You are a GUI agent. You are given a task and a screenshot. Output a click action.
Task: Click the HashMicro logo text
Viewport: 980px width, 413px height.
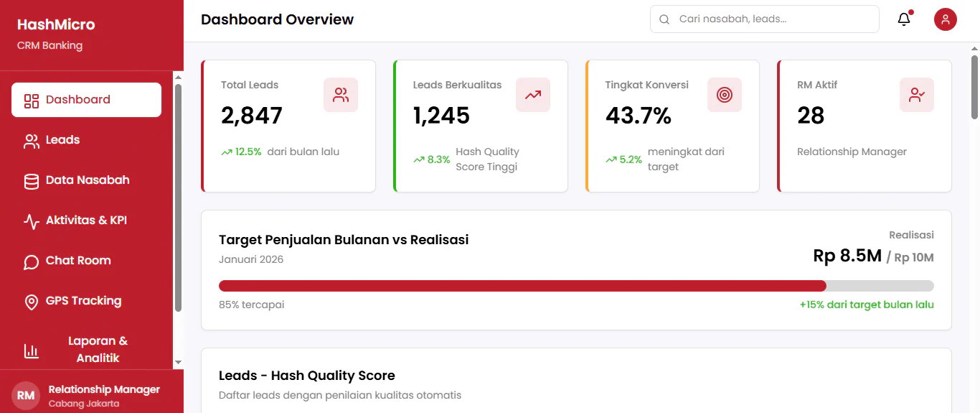click(56, 25)
